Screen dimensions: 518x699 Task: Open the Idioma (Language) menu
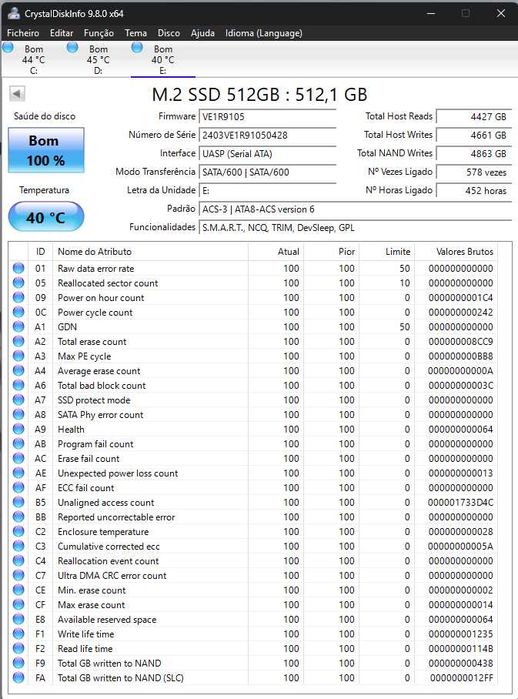[263, 33]
